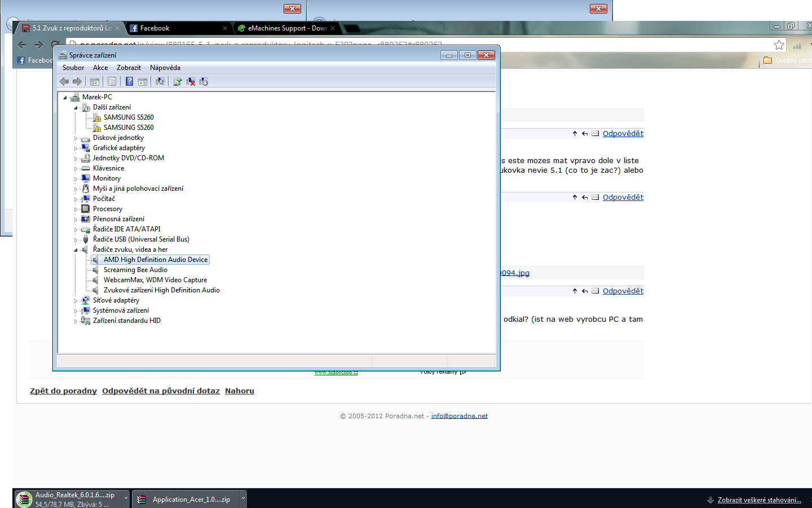Switch to the 5.1 Zvuk z reproduktorů tab
This screenshot has height=508, width=812.
[x=71, y=28]
